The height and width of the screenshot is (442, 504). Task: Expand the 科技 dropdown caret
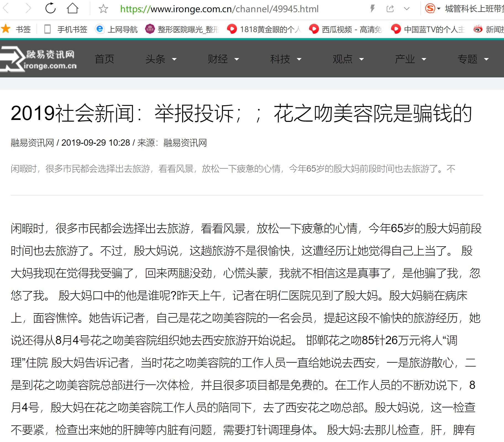[299, 59]
